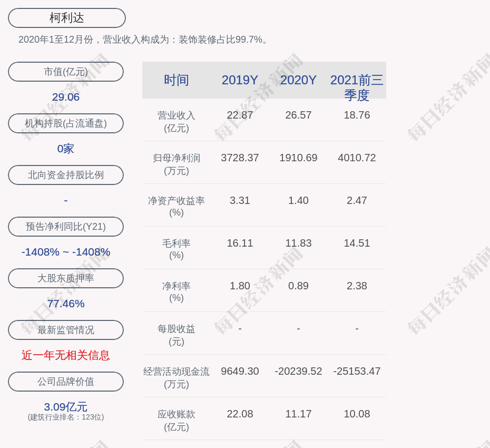Click the 时间 table header
This screenshot has width=490, height=448.
[x=177, y=80]
